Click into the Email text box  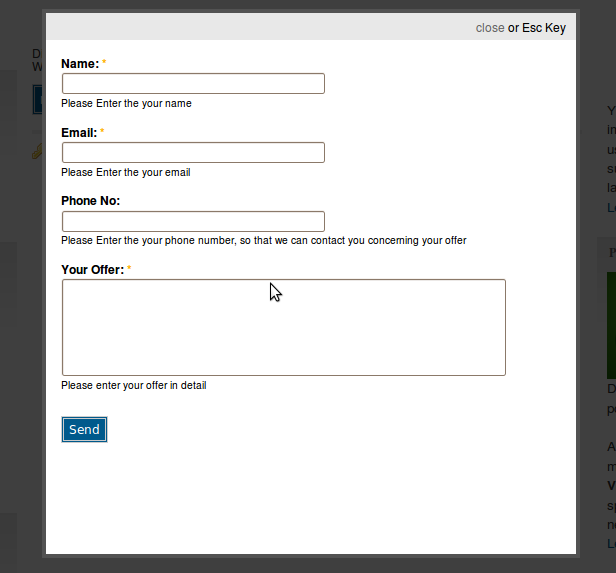pyautogui.click(x=193, y=153)
